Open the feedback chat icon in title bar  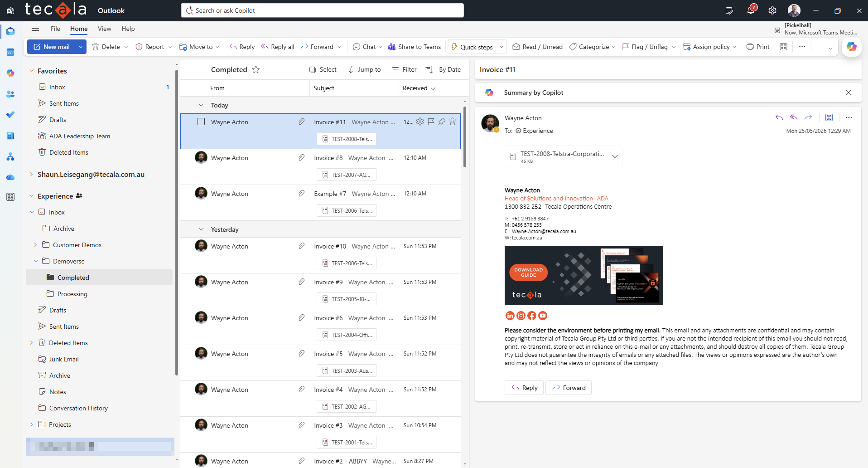pos(729,10)
